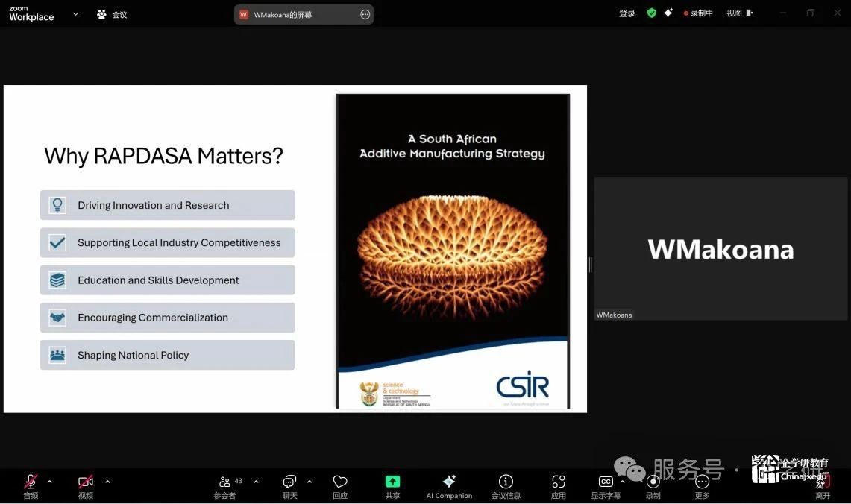Click the CSIR logo on the document cover
851x504 pixels.
point(523,385)
